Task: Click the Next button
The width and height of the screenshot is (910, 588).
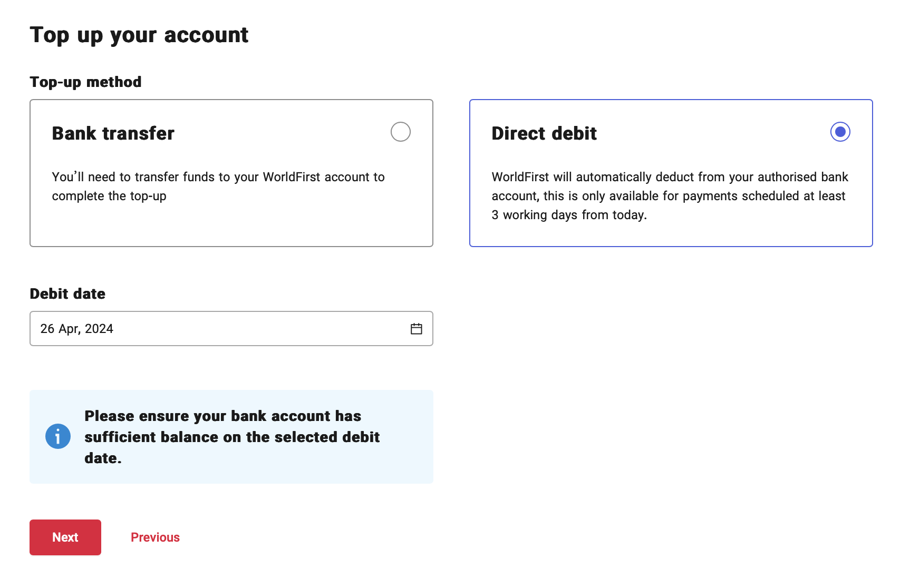Action: click(65, 537)
